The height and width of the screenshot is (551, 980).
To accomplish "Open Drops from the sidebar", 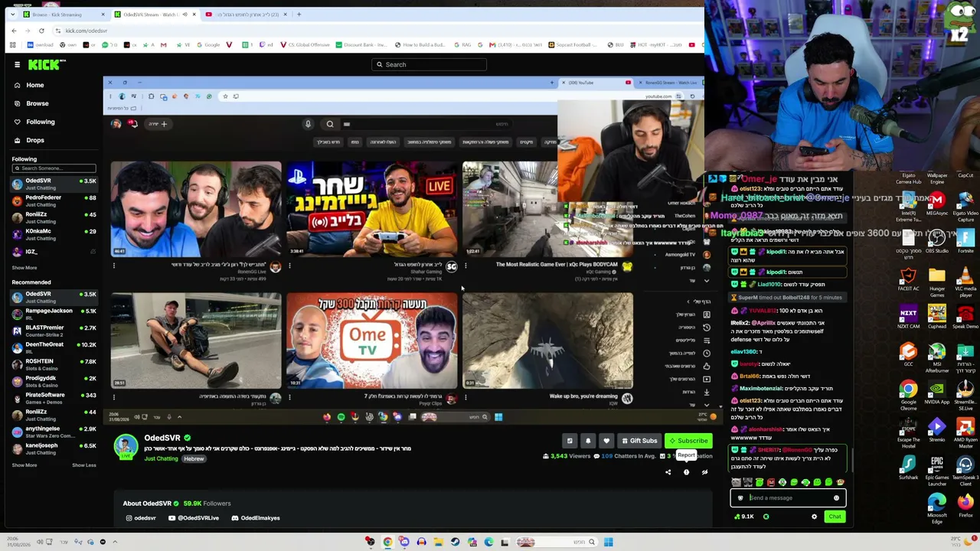I will [x=35, y=140].
